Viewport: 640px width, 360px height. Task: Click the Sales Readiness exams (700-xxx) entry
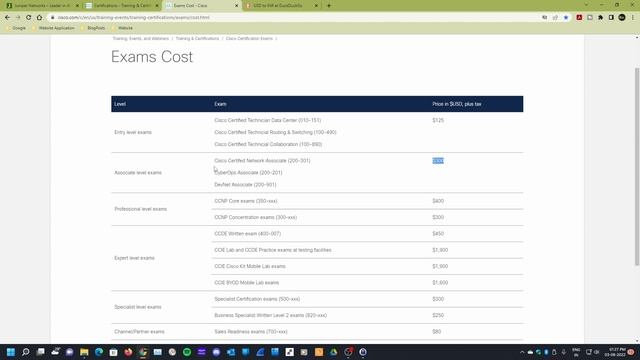pyautogui.click(x=251, y=332)
